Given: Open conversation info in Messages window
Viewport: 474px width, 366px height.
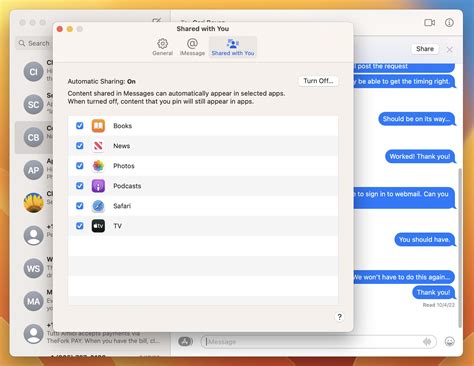Looking at the screenshot, I should [x=449, y=22].
